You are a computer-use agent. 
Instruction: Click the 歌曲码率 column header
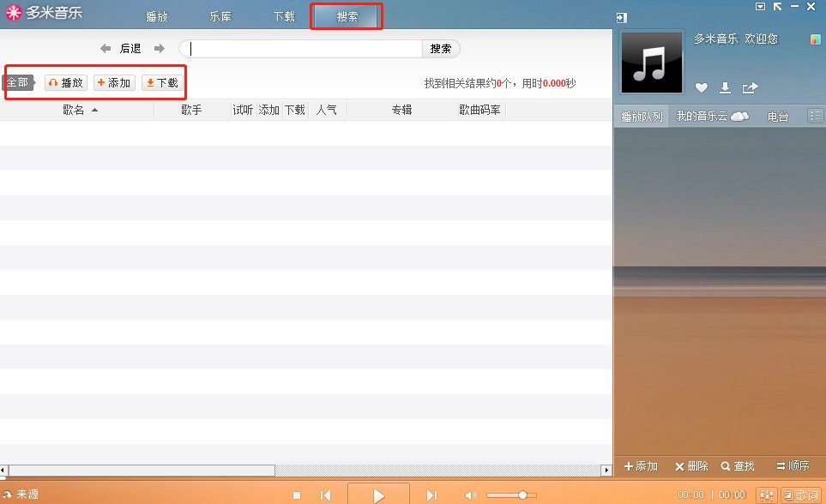479,110
